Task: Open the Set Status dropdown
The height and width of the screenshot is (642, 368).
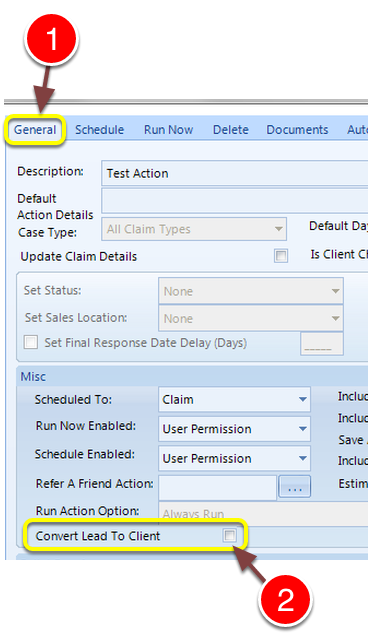Action: pos(251,291)
